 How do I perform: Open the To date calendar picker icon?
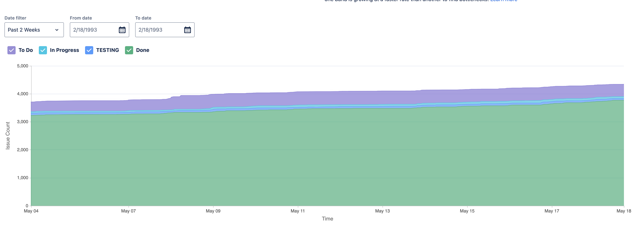(x=187, y=30)
